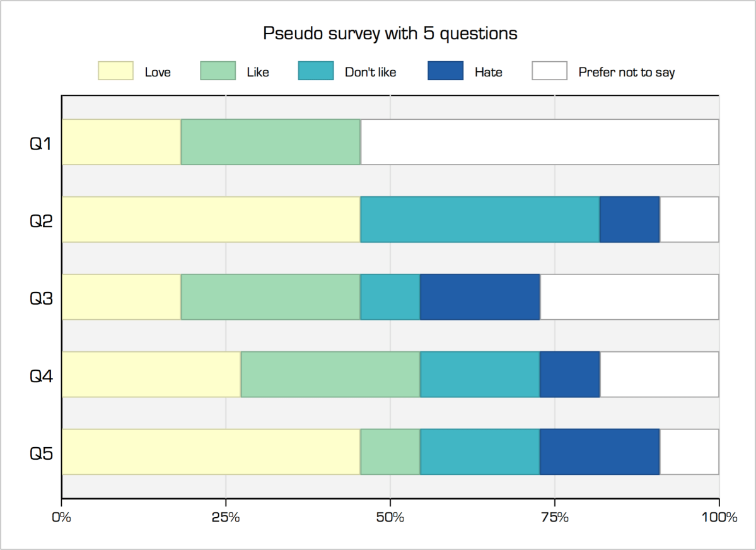Select the Q1 axis label
The height and width of the screenshot is (550, 756).
[x=40, y=143]
